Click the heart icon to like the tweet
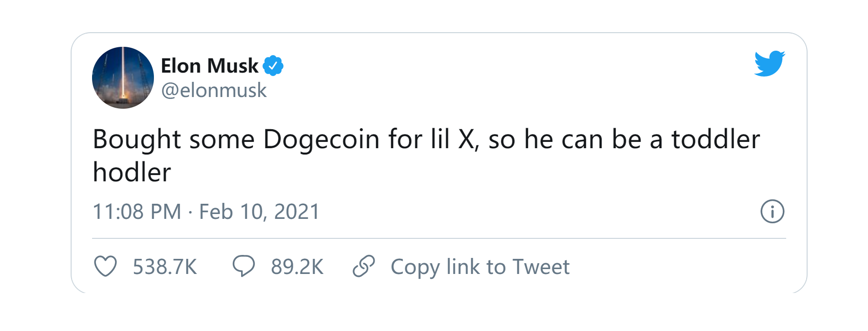Image resolution: width=868 pixels, height=331 pixels. coord(105,267)
